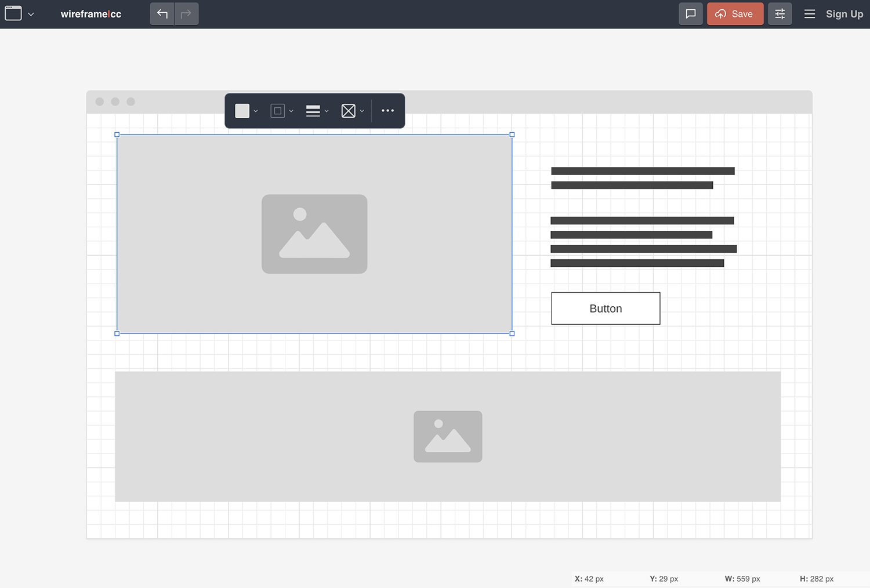The height and width of the screenshot is (588, 870).
Task: Expand the border style dropdown arrow
Action: (x=291, y=111)
